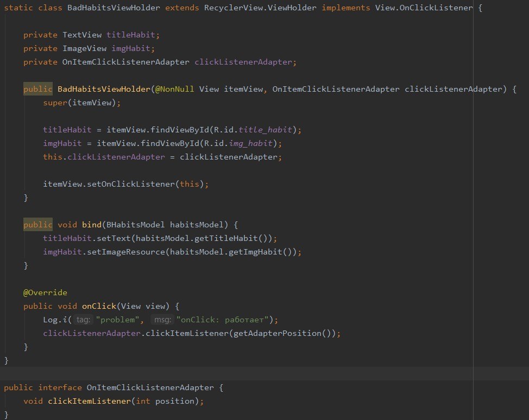Click highlighted 'public' before void bind
529x420 pixels.
38,225
